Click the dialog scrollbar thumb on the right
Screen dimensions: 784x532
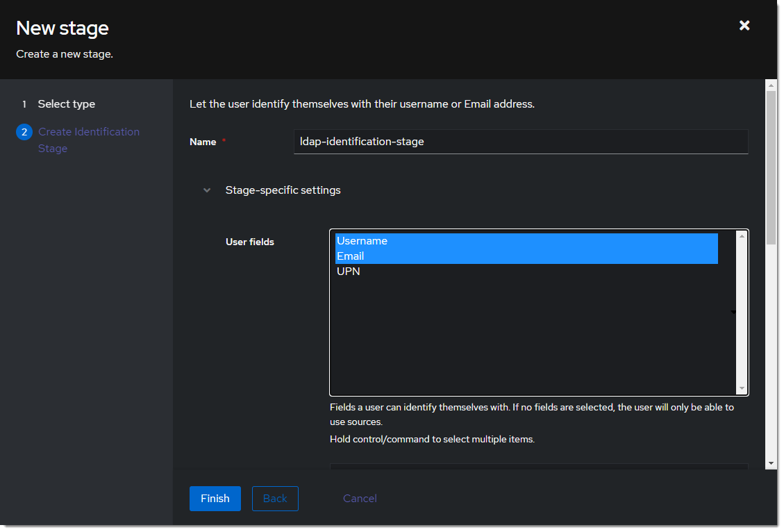pos(771,167)
